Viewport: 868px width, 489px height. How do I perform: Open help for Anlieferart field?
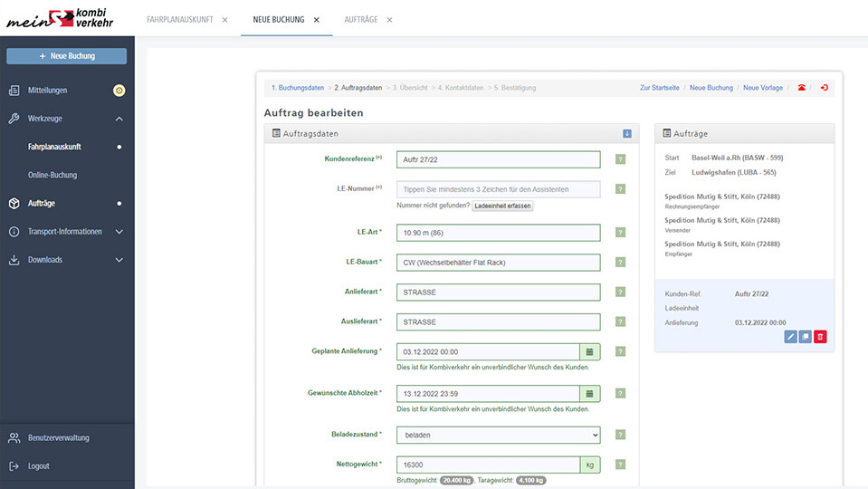(621, 292)
